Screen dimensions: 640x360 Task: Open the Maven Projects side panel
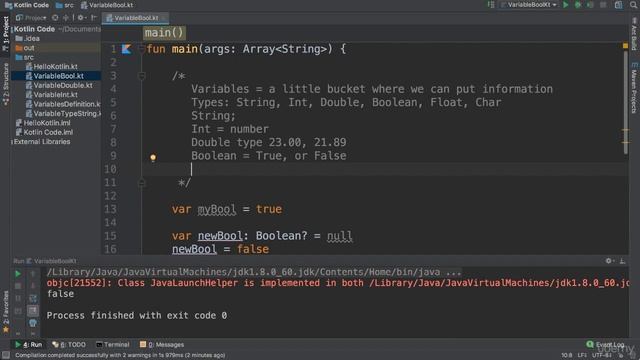coord(634,89)
